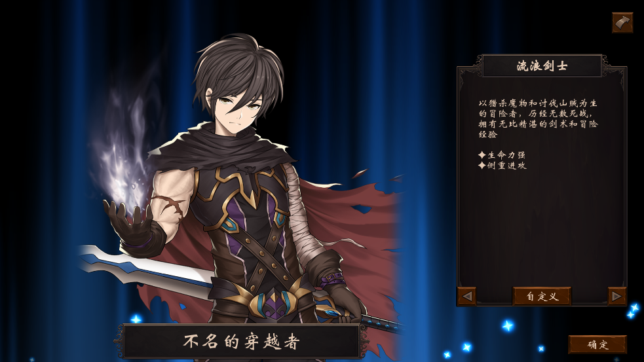Click the diamond bullet beside 侧重进攻

point(482,166)
